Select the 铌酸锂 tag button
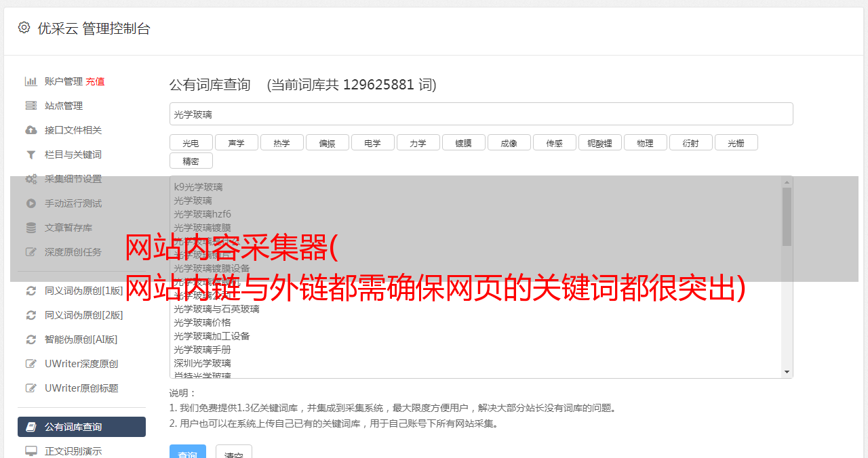 pyautogui.click(x=600, y=142)
